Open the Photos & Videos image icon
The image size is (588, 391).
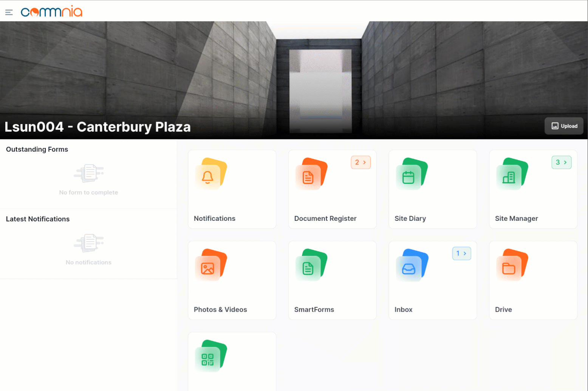tap(211, 265)
